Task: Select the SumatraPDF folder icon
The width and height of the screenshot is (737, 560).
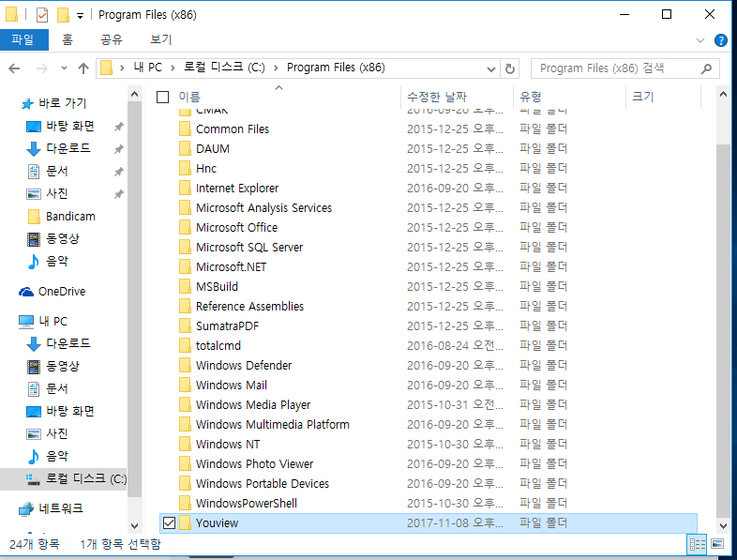Action: (186, 325)
